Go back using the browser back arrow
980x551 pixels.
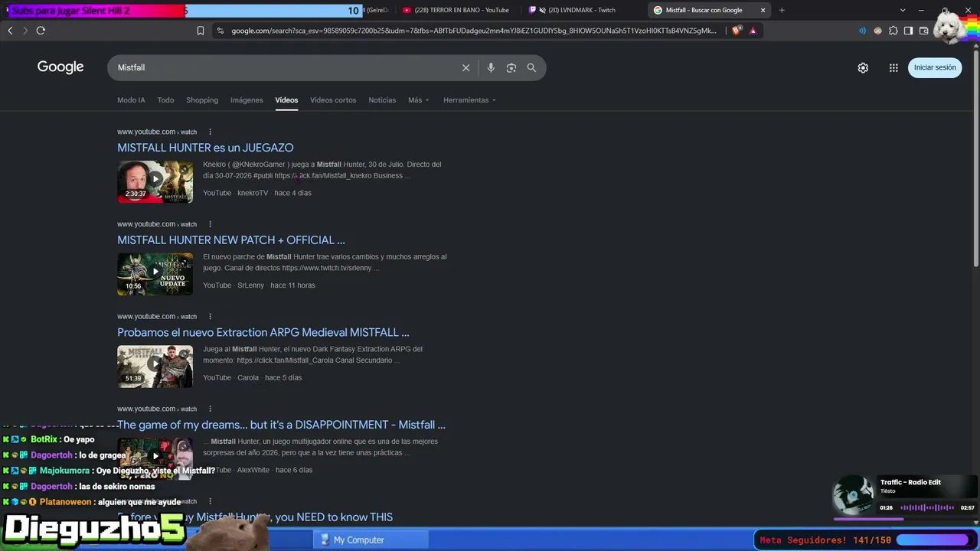point(10,31)
